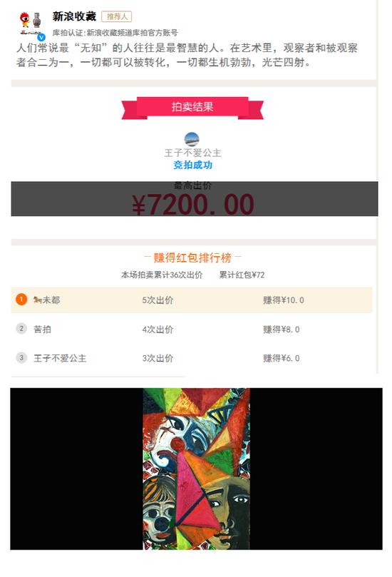Open the 库拍认证 certification text
The width and height of the screenshot is (392, 577).
tap(115, 33)
